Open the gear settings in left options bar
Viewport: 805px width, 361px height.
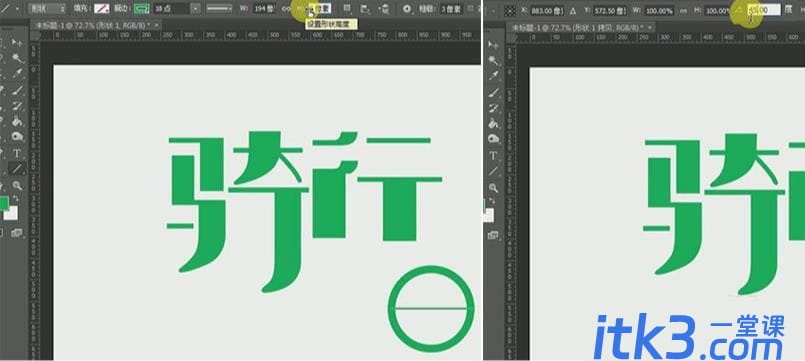(408, 9)
